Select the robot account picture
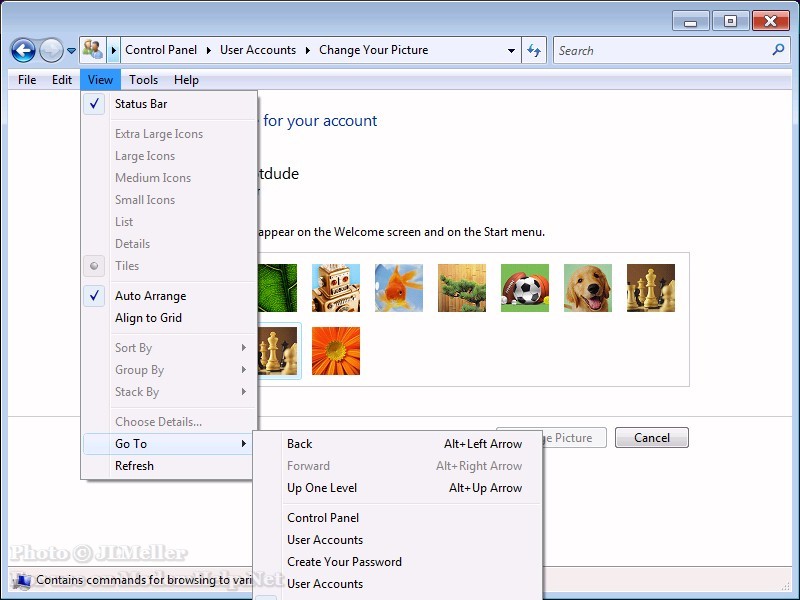800x600 pixels. pos(336,288)
